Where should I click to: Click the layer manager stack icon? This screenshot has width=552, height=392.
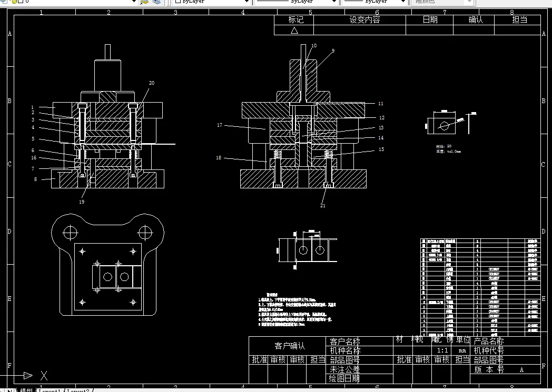[144, 2]
